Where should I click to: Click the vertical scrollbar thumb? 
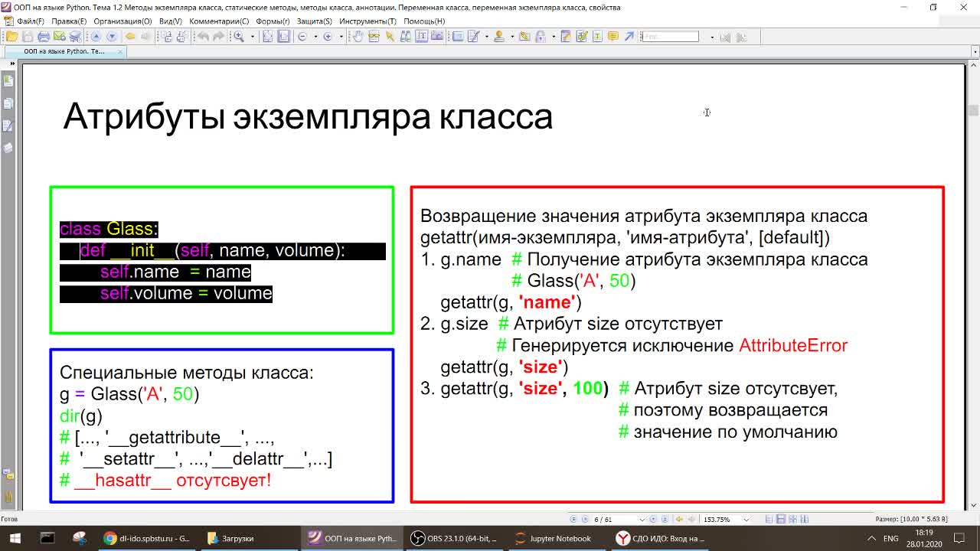[974, 110]
